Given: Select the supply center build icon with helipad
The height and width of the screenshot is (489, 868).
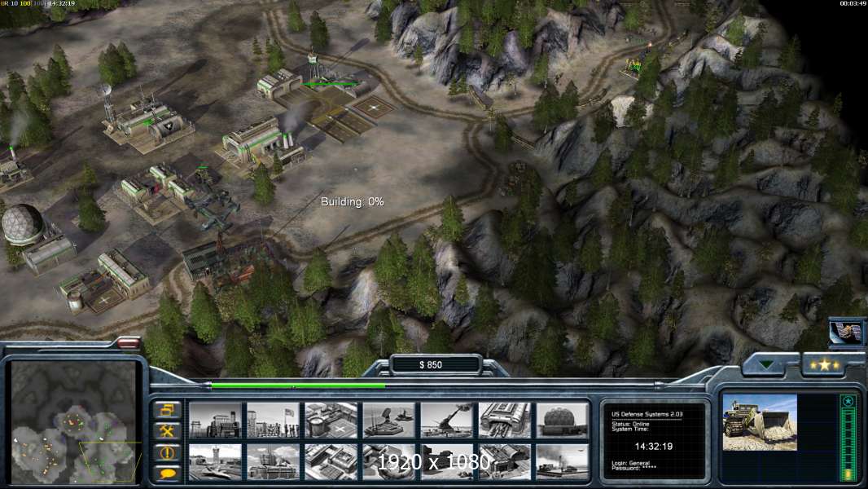Looking at the screenshot, I should click(331, 421).
